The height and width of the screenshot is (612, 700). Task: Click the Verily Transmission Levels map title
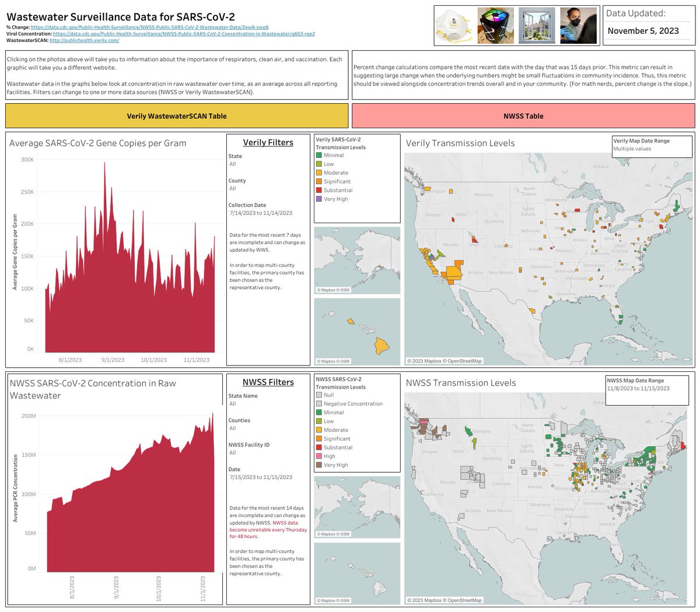tap(460, 143)
